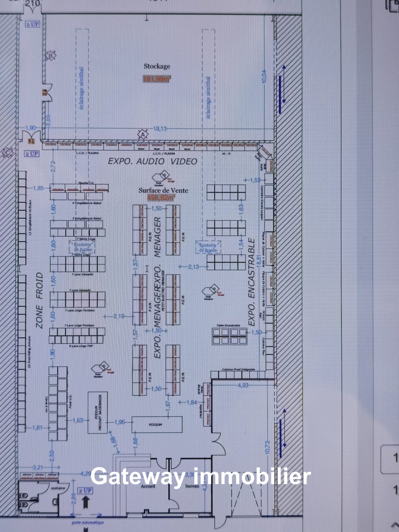399x532 pixels.
Task: Click the "18,81" vertical dimension
Action: point(259,261)
